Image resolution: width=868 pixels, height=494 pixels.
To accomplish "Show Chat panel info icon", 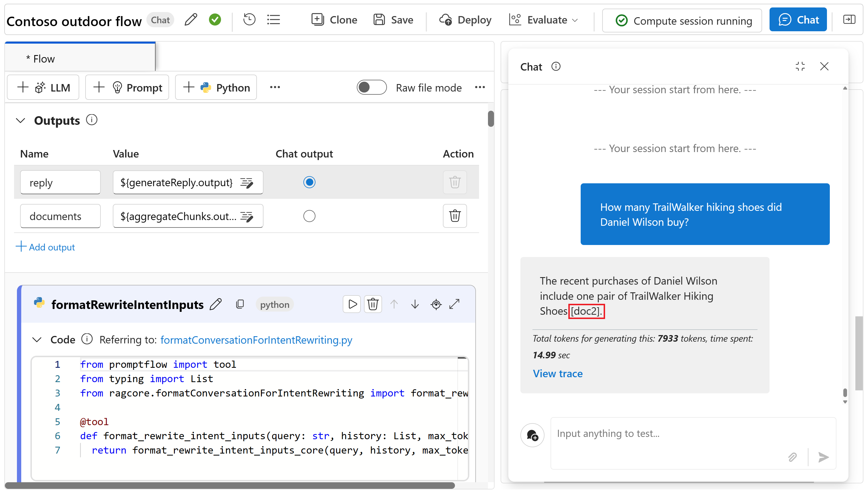I will [x=556, y=66].
